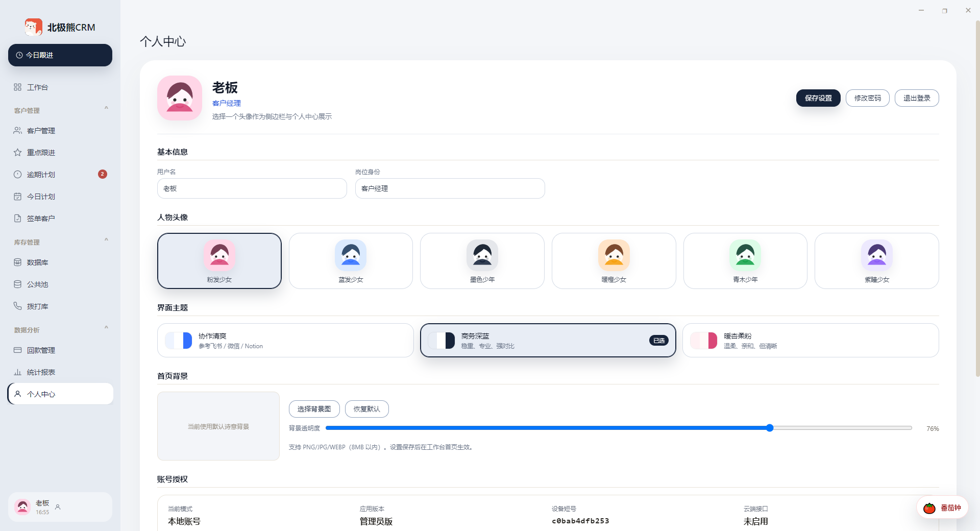Click the 保存设置 button

(x=818, y=98)
